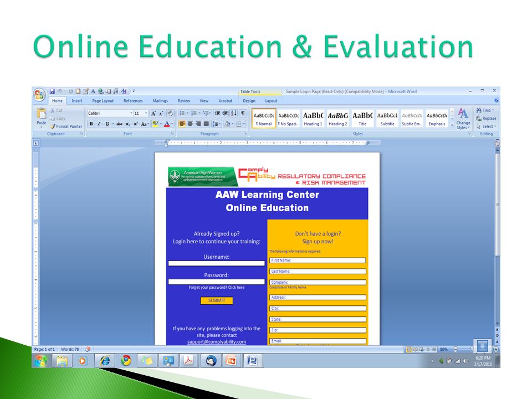Apply the Heading 1 style

tap(313, 119)
